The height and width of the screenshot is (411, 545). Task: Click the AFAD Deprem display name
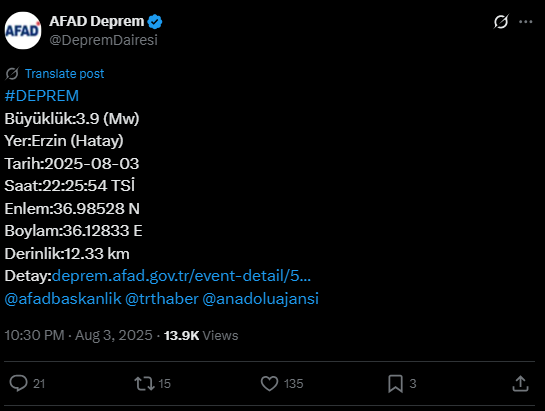pyautogui.click(x=97, y=22)
